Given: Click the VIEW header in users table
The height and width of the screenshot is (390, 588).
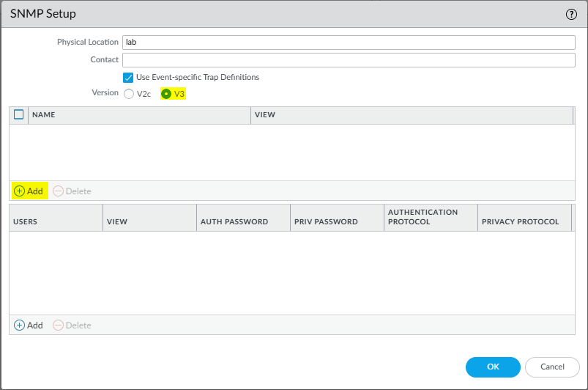Looking at the screenshot, I should pyautogui.click(x=149, y=221).
